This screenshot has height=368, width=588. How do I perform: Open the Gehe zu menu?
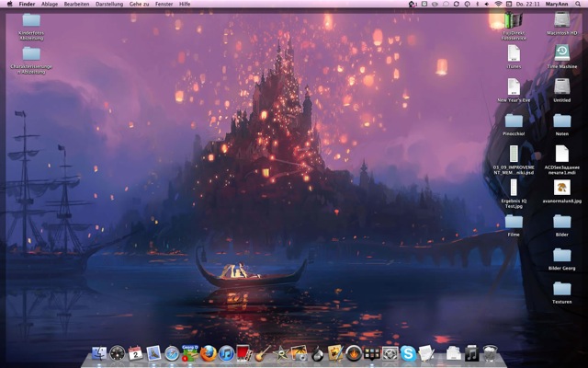(x=140, y=4)
